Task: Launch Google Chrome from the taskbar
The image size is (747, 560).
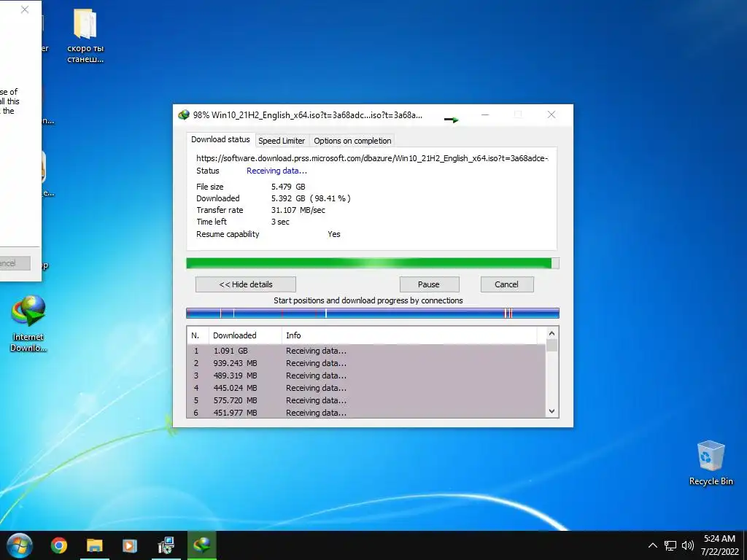Action: point(59,545)
